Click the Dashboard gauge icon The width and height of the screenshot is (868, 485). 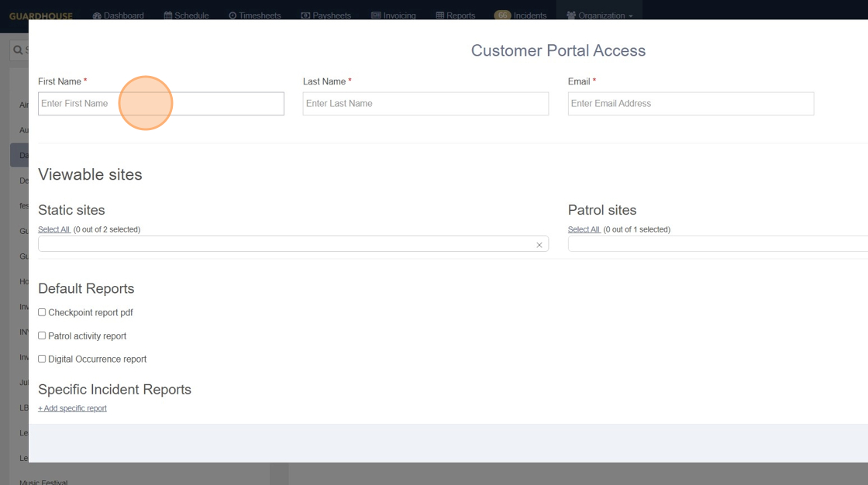point(97,15)
